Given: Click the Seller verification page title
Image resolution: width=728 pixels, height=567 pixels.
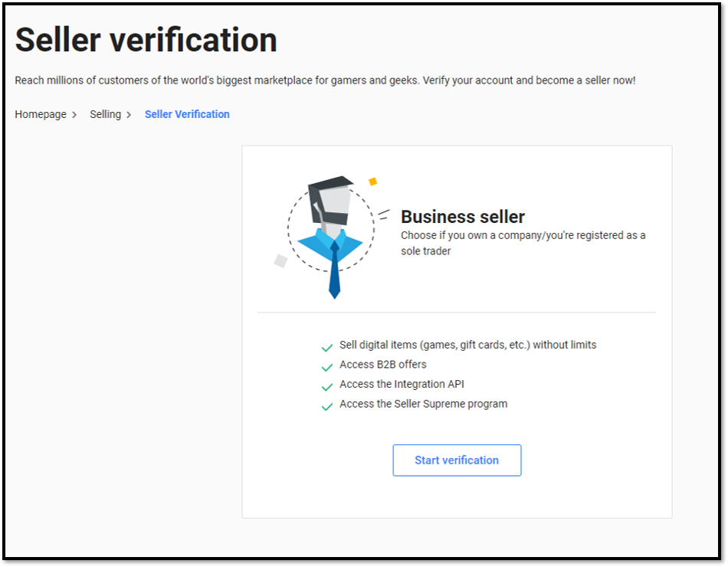Looking at the screenshot, I should pos(146,40).
